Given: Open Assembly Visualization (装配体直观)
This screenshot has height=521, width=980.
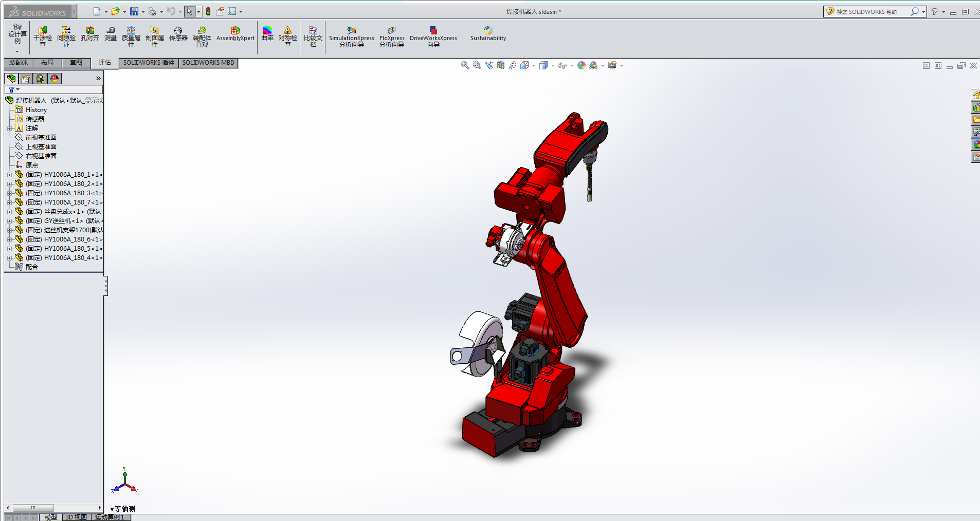Looking at the screenshot, I should (202, 37).
